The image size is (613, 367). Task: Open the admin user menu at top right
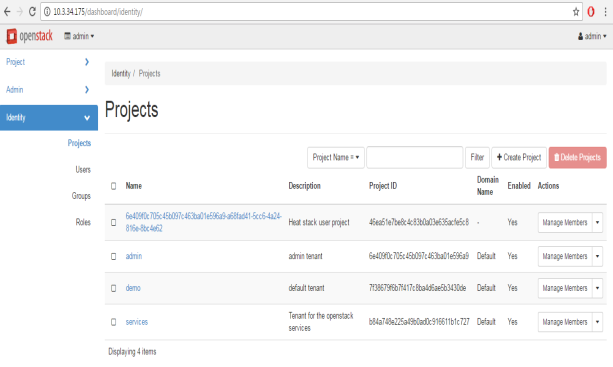(x=592, y=36)
